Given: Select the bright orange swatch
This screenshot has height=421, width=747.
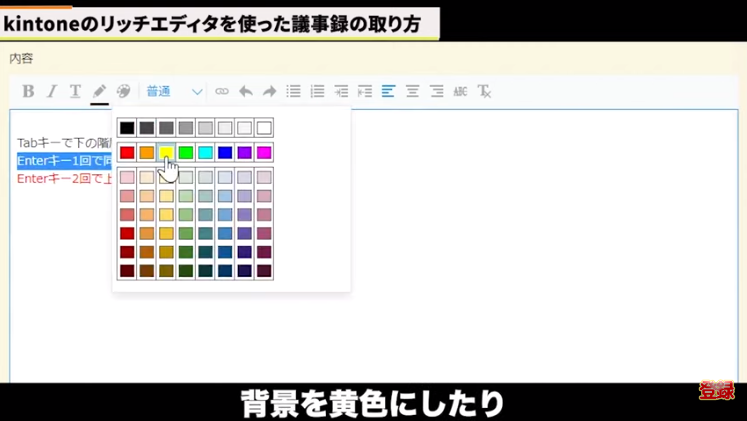Looking at the screenshot, I should point(147,152).
